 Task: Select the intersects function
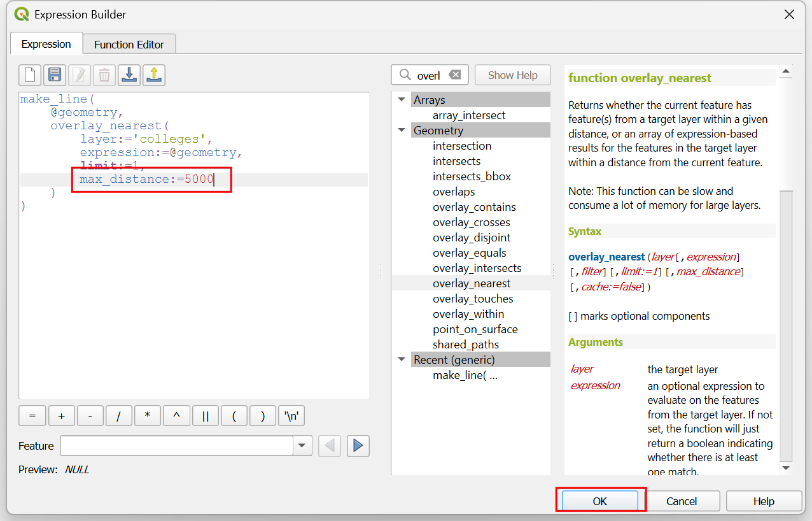[x=456, y=161]
